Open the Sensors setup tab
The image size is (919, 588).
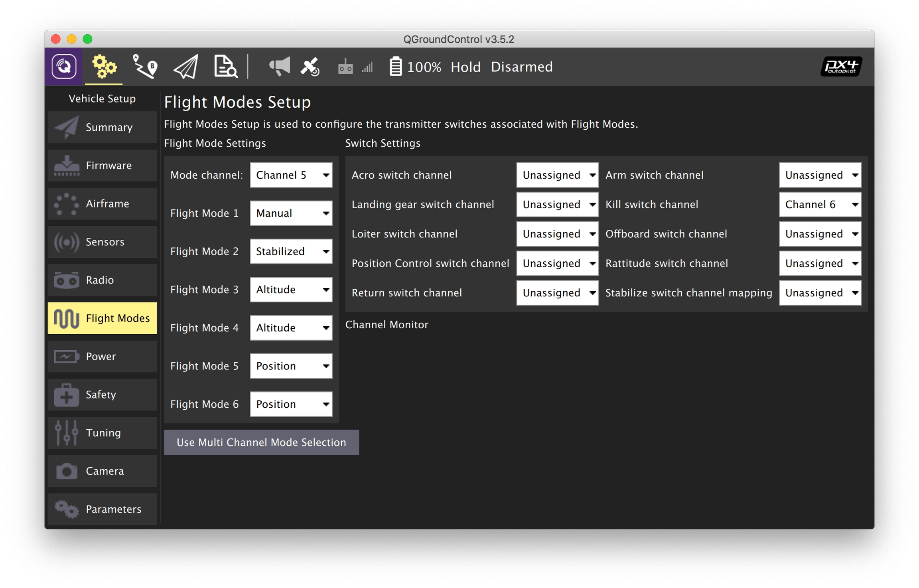[x=102, y=242]
